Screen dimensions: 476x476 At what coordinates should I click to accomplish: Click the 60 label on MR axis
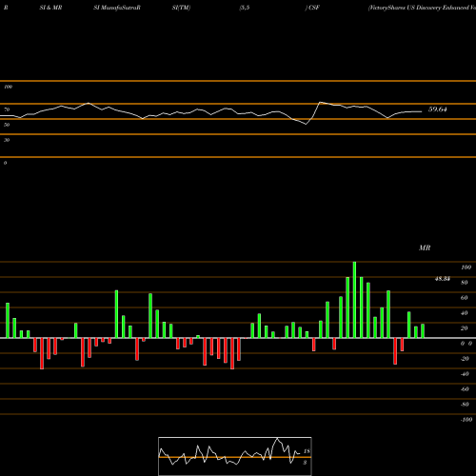(x=465, y=298)
